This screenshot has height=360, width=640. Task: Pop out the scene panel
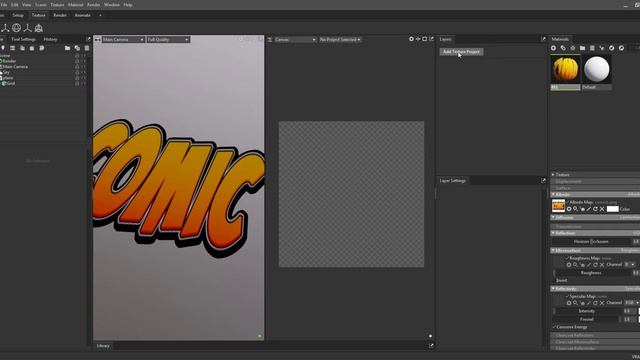click(88, 39)
